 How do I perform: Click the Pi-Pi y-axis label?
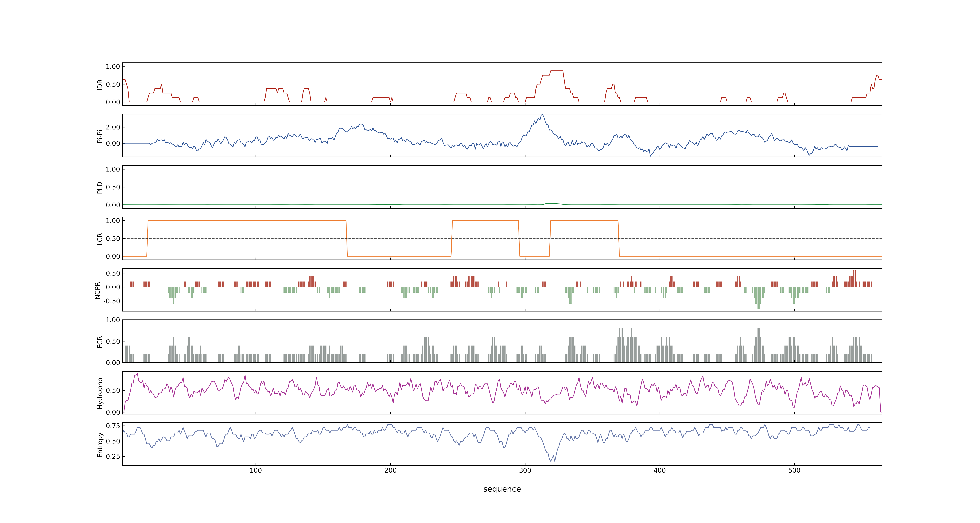100,136
